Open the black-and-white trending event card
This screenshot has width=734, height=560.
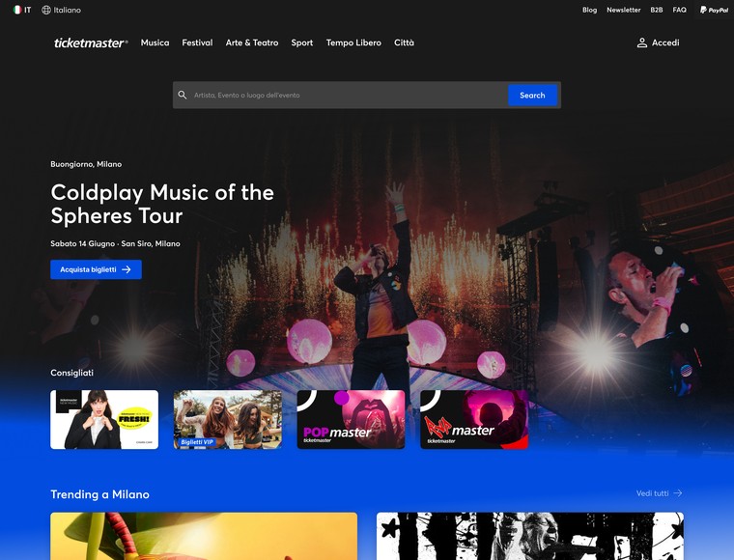pyautogui.click(x=530, y=536)
